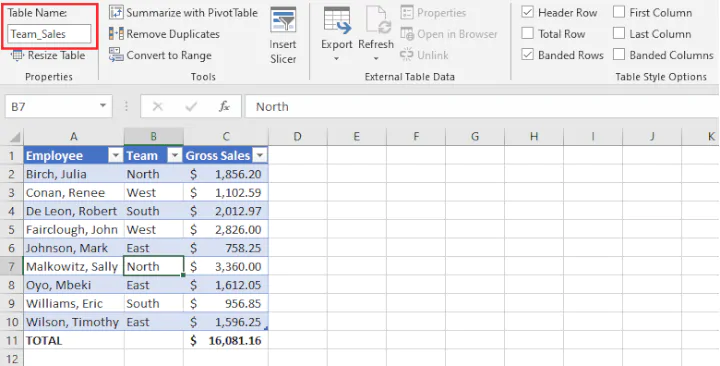The height and width of the screenshot is (366, 720).
Task: Enable the Banded Columns checkbox
Action: coord(619,55)
